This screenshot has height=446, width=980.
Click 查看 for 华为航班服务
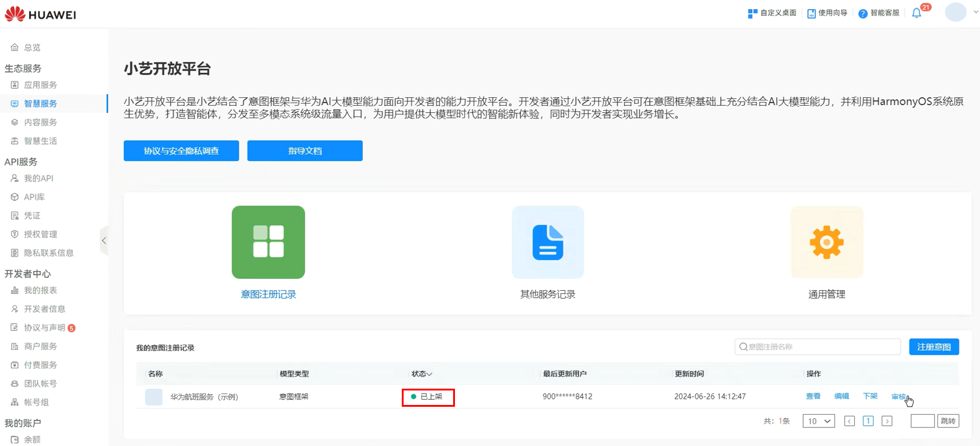coord(813,397)
